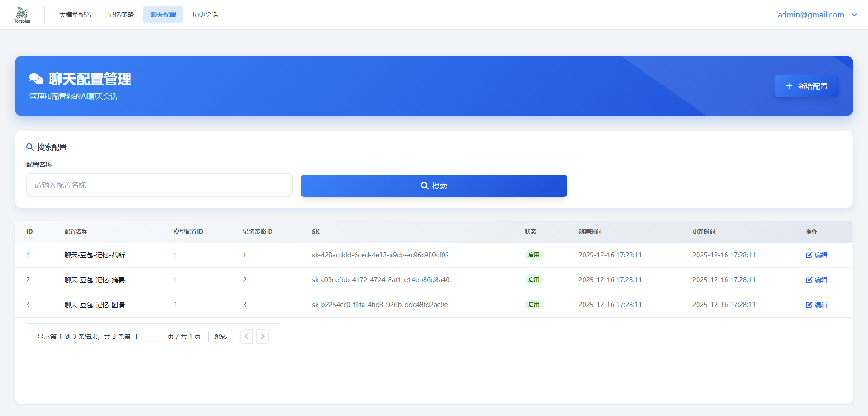Click SK value sk-c09eefbb-4172-4724-8af1-e14eb86d8a40
Viewport: 868px width, 416px height.
[x=381, y=280]
